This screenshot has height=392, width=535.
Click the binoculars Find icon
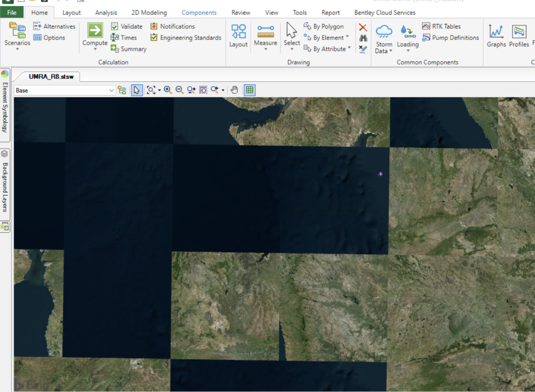(363, 38)
